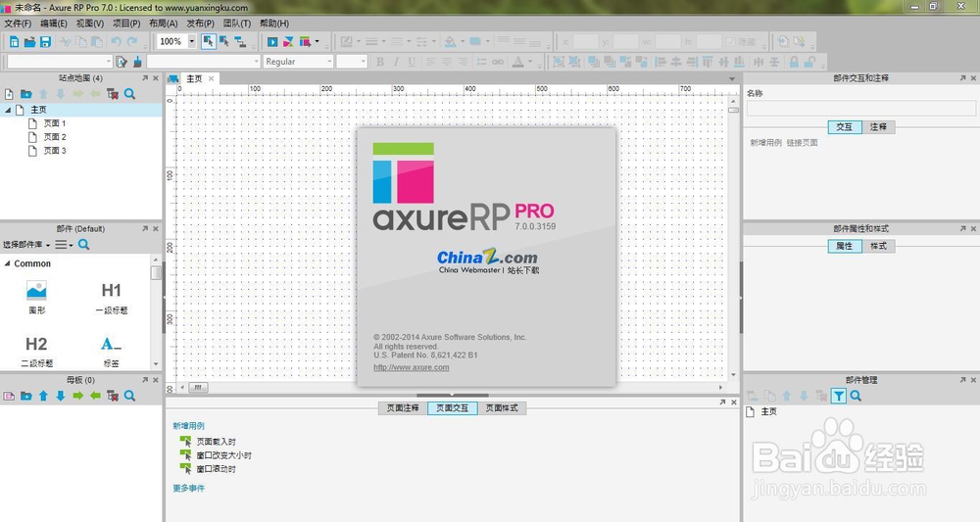Click the Generate HTML publish icon
Screen dimensions: 980x522
(x=305, y=42)
